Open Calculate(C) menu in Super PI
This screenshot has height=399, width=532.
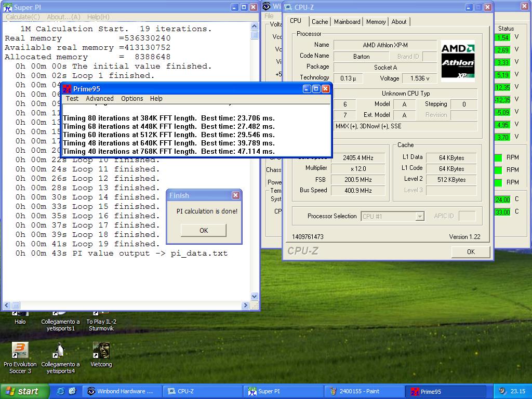[23, 17]
